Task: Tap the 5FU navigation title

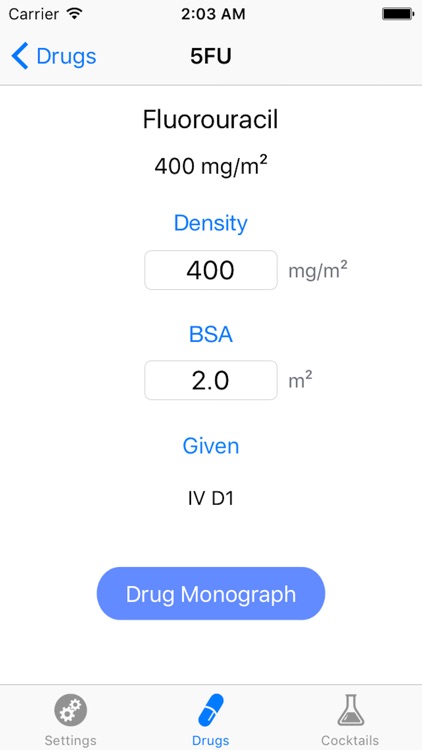Action: point(211,56)
